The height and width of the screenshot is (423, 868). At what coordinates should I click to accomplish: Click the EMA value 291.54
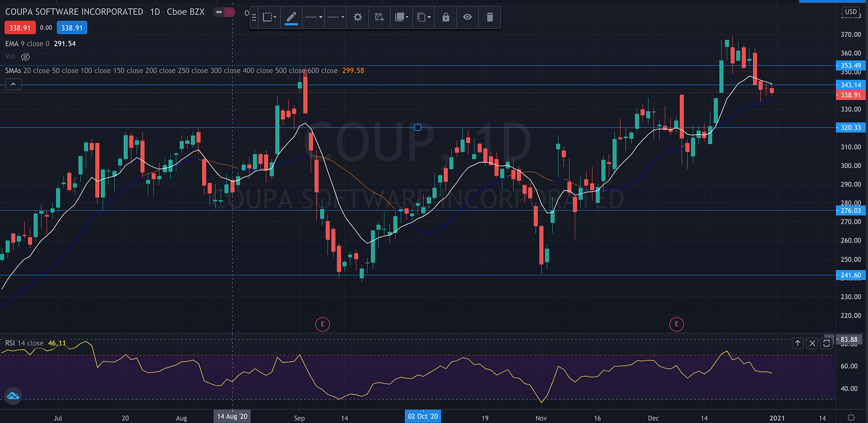click(64, 43)
